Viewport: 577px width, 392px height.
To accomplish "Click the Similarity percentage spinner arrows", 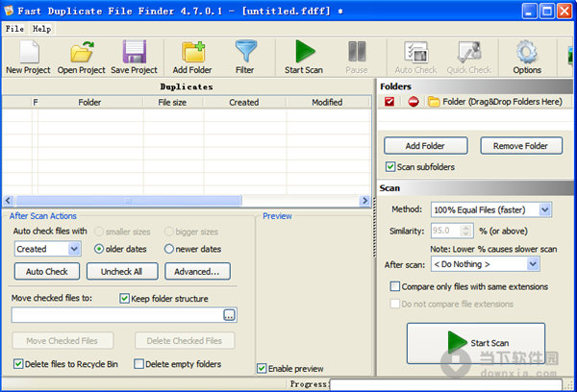I will [x=465, y=231].
